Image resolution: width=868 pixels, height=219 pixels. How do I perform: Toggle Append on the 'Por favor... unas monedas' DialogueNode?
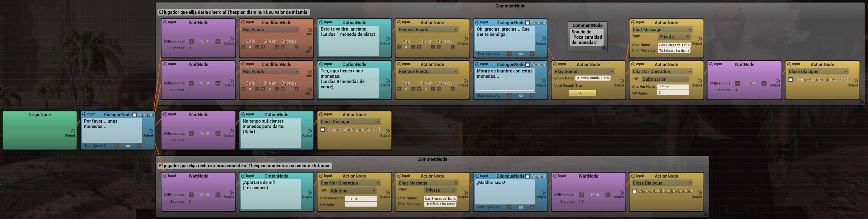[x=135, y=115]
